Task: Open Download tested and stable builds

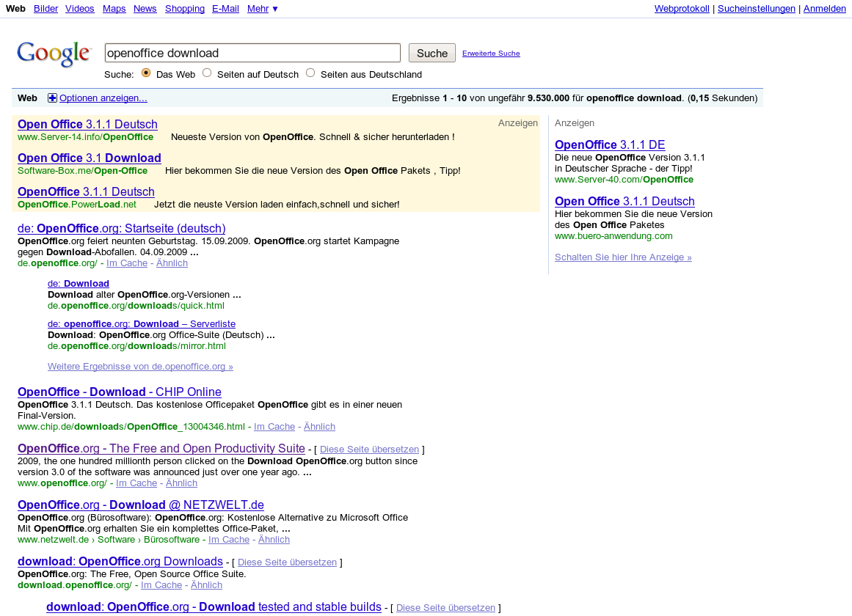Action: (x=214, y=607)
